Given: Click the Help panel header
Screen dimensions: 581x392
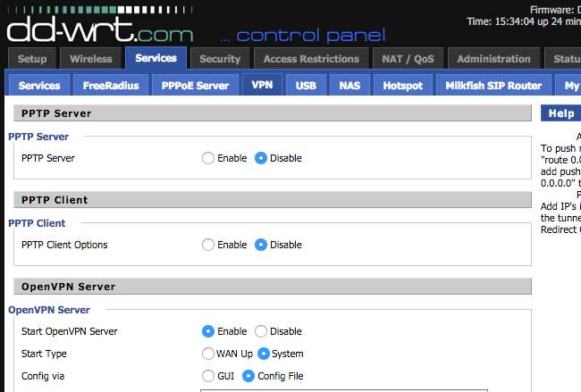Looking at the screenshot, I should point(560,113).
